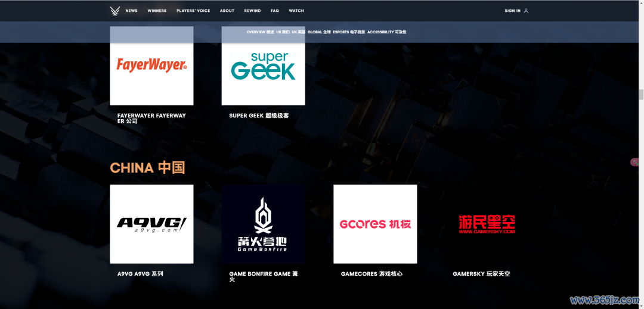Click the CHINA section heading
The width and height of the screenshot is (644, 309).
tap(147, 168)
